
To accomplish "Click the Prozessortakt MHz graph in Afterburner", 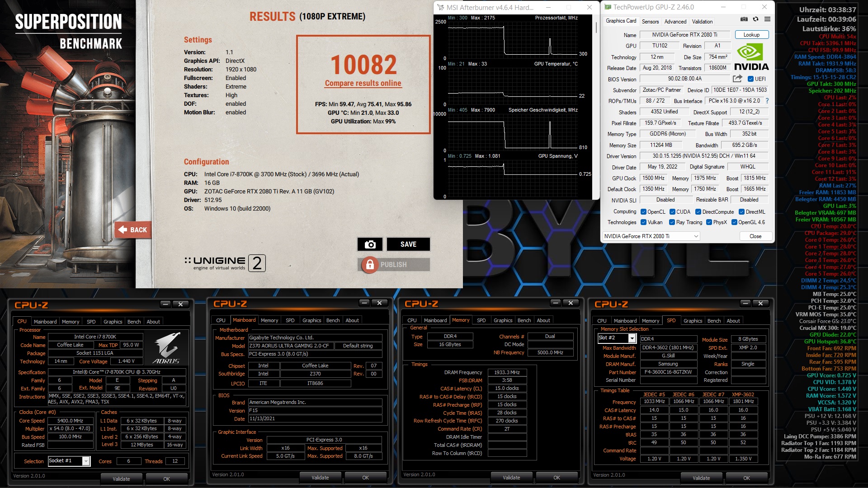I will [x=513, y=39].
